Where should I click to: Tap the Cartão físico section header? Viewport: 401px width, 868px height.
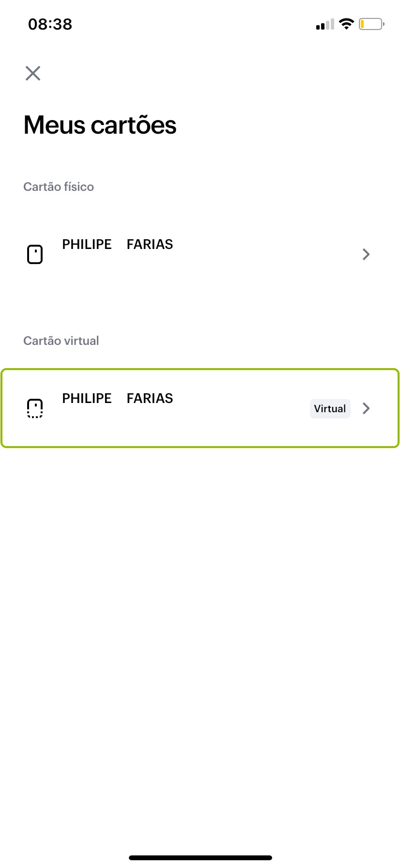pos(59,187)
